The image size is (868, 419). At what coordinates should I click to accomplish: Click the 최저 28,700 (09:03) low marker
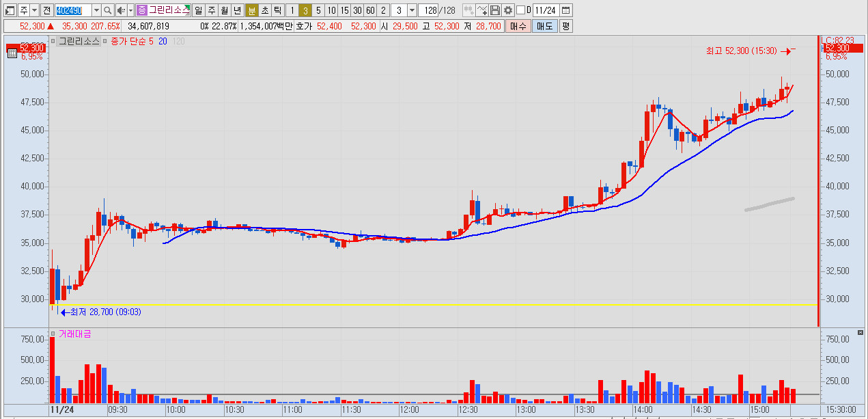click(x=105, y=312)
